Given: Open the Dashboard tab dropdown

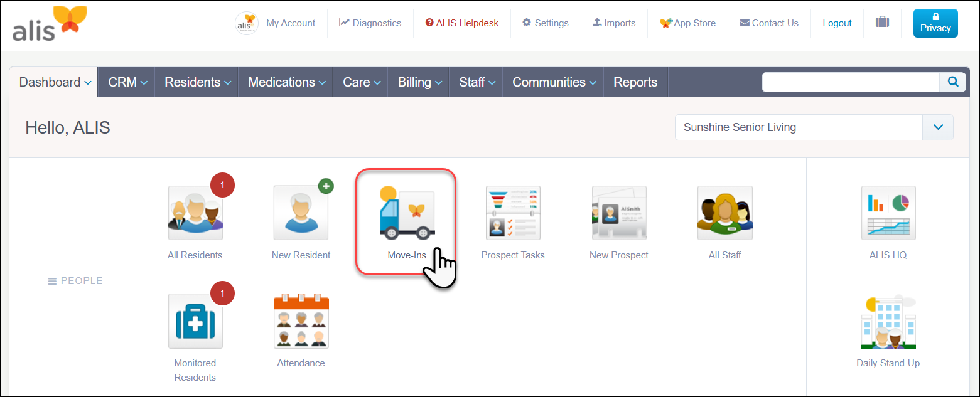Looking at the screenshot, I should (54, 82).
